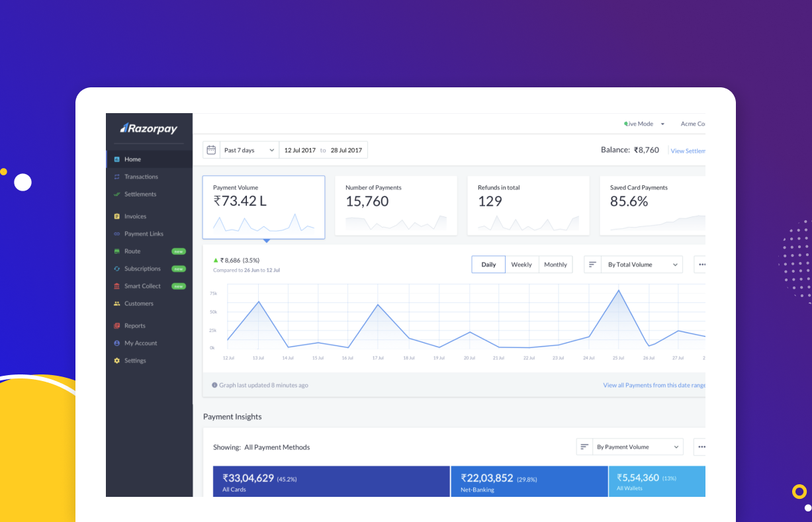Click the Smart Collect bank icon
Screen dimensions: 812x522
(116, 286)
